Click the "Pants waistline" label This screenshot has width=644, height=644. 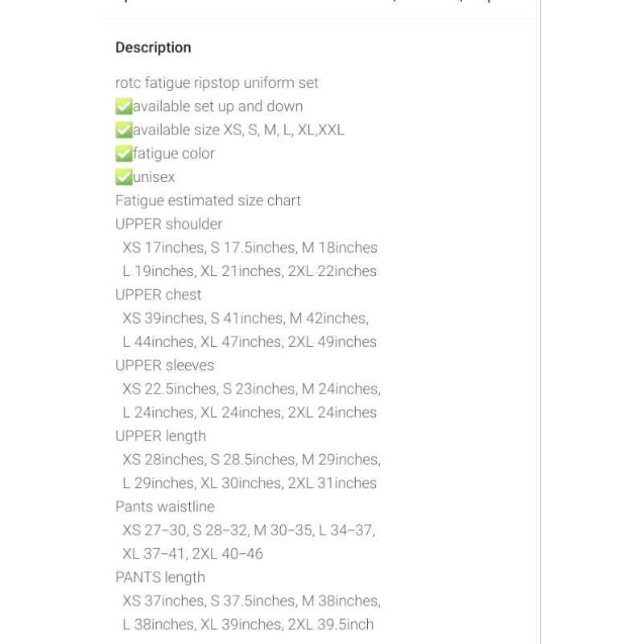coord(164,506)
